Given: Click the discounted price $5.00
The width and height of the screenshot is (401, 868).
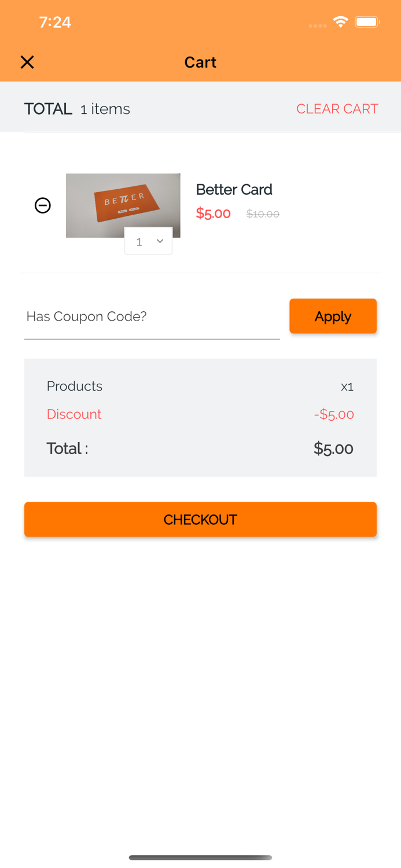Looking at the screenshot, I should click(213, 214).
